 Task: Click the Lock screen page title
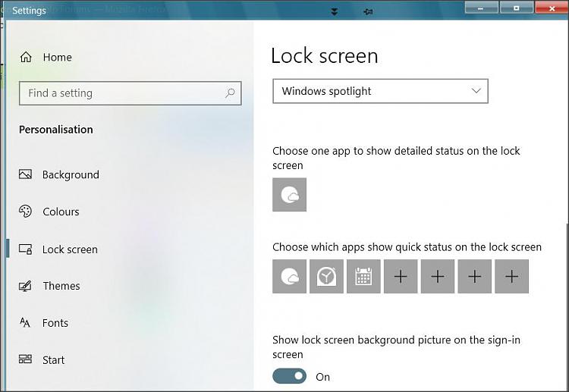click(325, 56)
